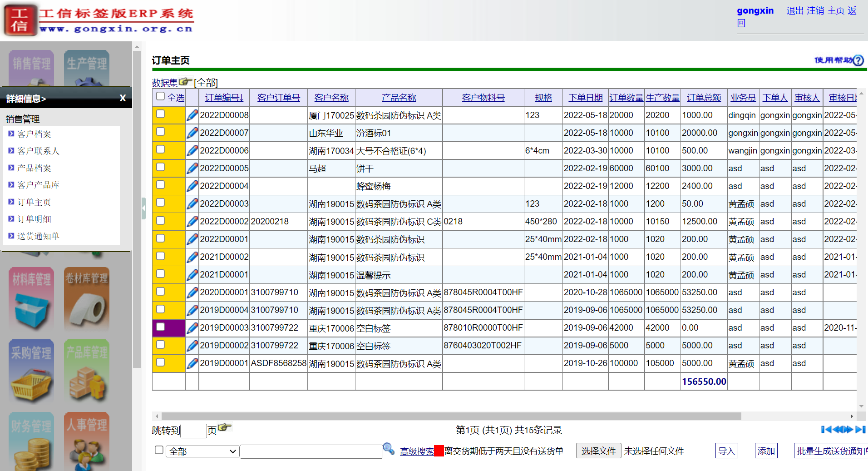Image resolution: width=868 pixels, height=471 pixels.
Task: Change dataset via the hand icon after 数据集
Action: point(185,81)
